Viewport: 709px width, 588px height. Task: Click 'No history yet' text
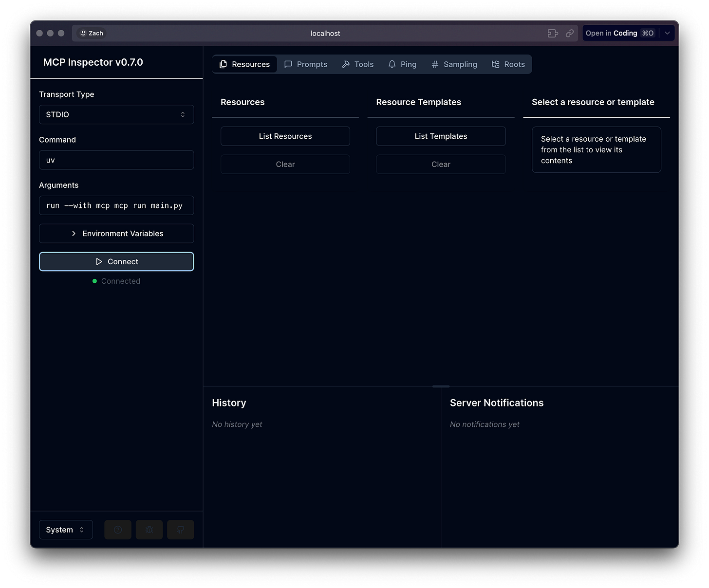(237, 424)
